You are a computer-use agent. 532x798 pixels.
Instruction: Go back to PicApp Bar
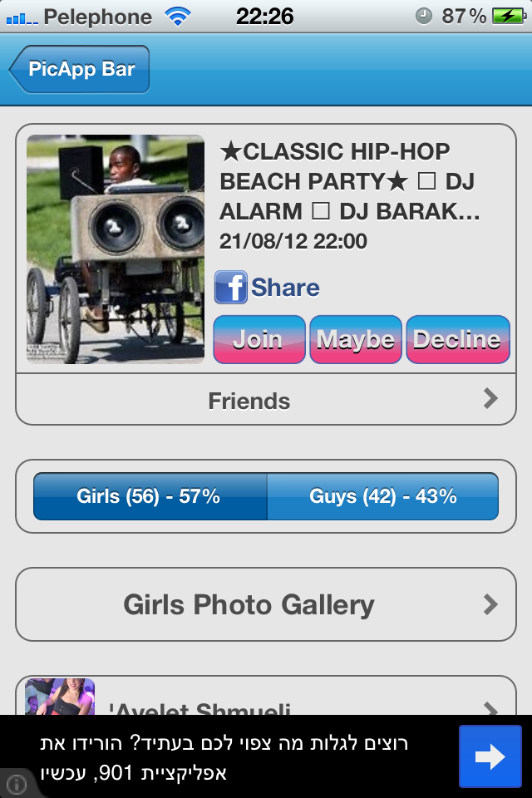pos(80,69)
